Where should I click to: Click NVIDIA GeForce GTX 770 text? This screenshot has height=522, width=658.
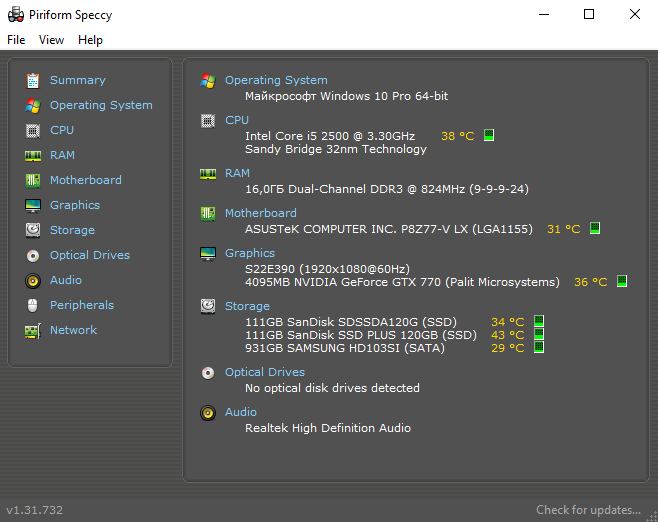(x=402, y=282)
